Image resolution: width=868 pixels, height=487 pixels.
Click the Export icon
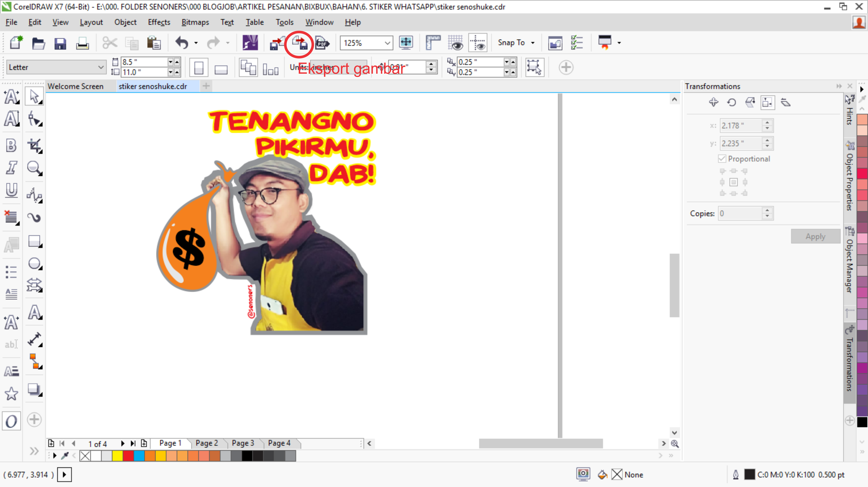click(299, 43)
